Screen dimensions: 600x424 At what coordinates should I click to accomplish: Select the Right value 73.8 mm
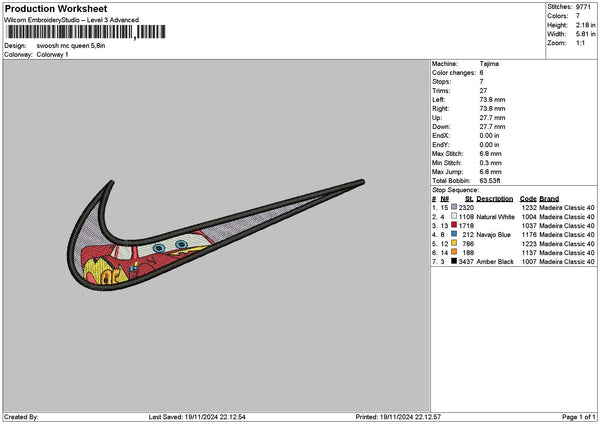492,109
